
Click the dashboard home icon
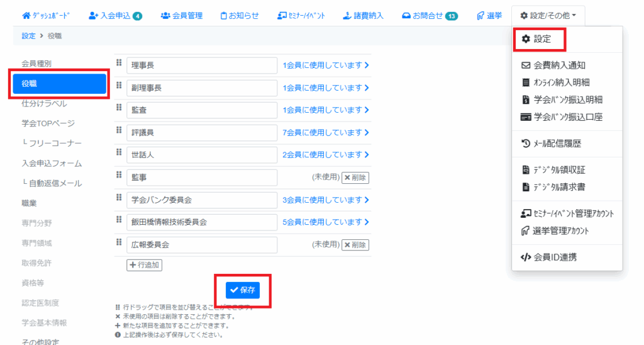point(26,15)
